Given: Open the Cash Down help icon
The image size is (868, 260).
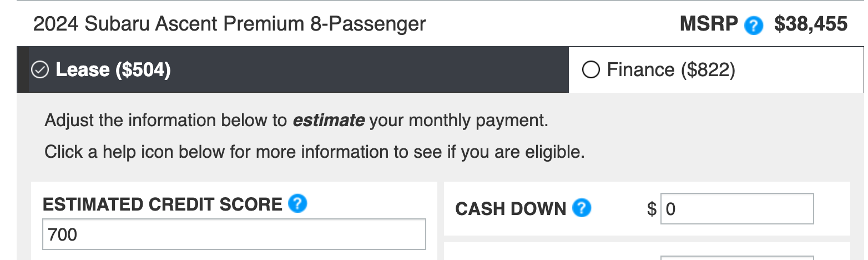Looking at the screenshot, I should point(582,208).
